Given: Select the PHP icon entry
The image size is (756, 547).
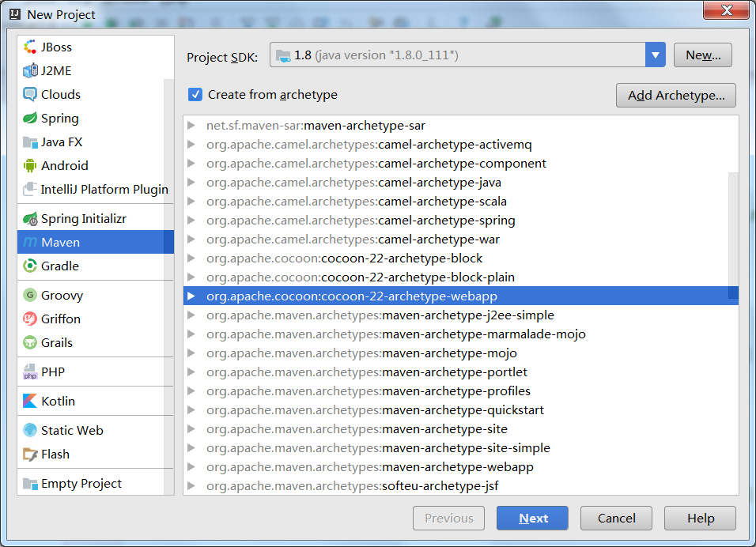Looking at the screenshot, I should point(30,372).
